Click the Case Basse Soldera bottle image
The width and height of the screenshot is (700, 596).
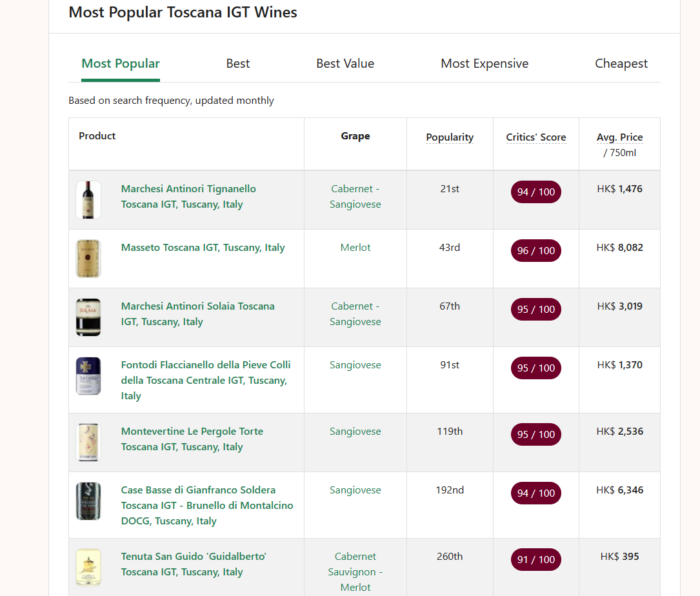point(88,501)
